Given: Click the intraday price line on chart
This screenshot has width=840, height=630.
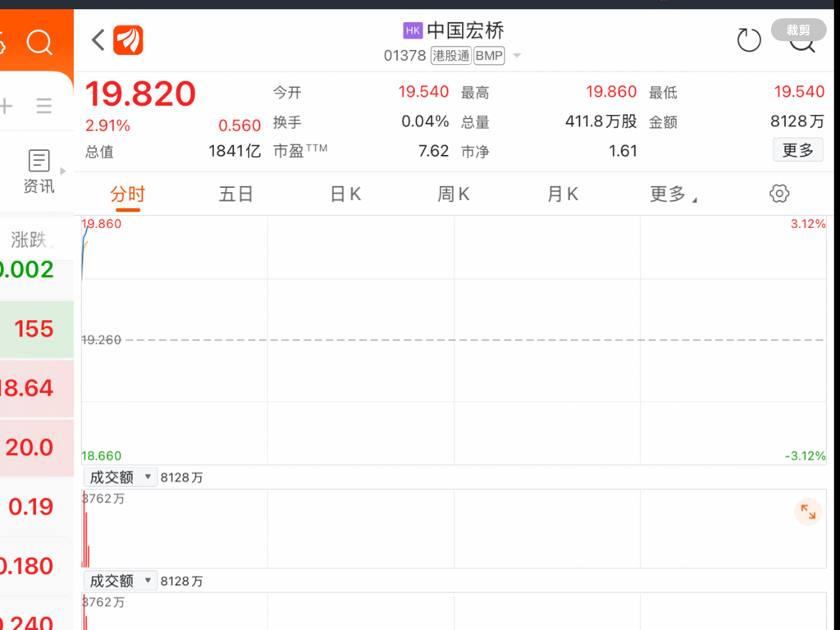Looking at the screenshot, I should [x=84, y=252].
